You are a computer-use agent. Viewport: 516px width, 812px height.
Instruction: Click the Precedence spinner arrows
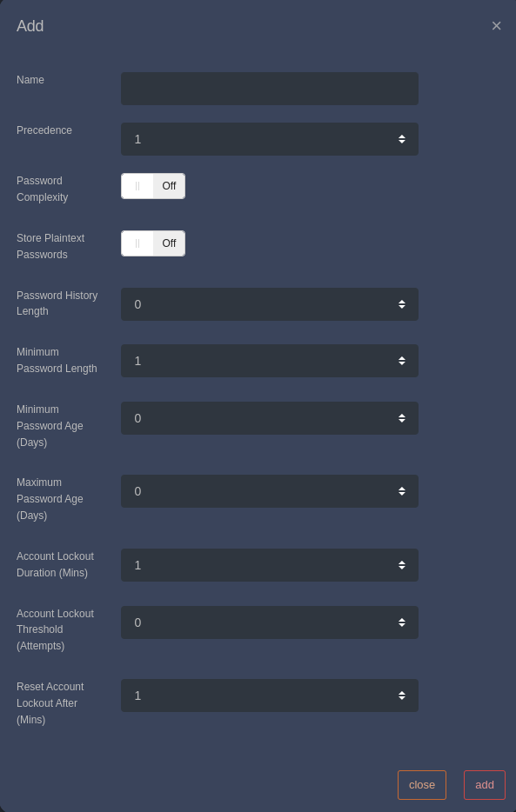[x=401, y=139]
